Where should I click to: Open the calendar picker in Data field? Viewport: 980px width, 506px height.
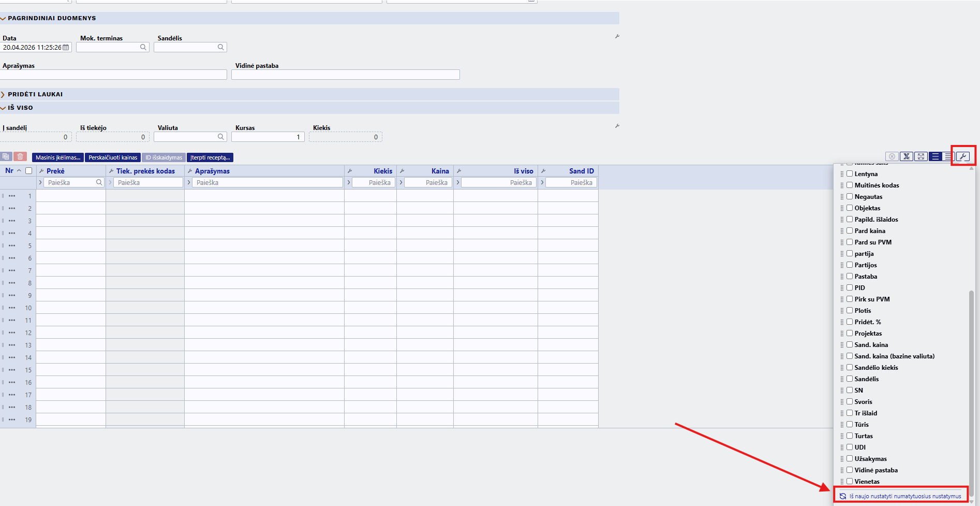[66, 48]
